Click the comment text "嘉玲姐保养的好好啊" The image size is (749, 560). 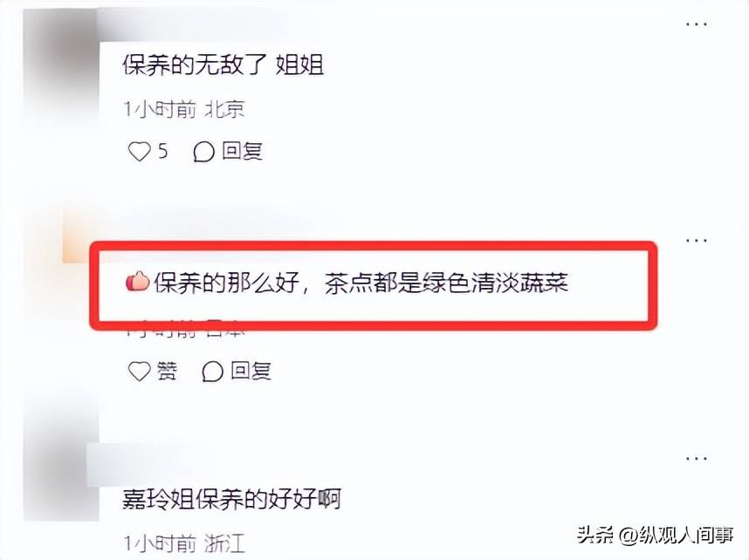coord(231,499)
